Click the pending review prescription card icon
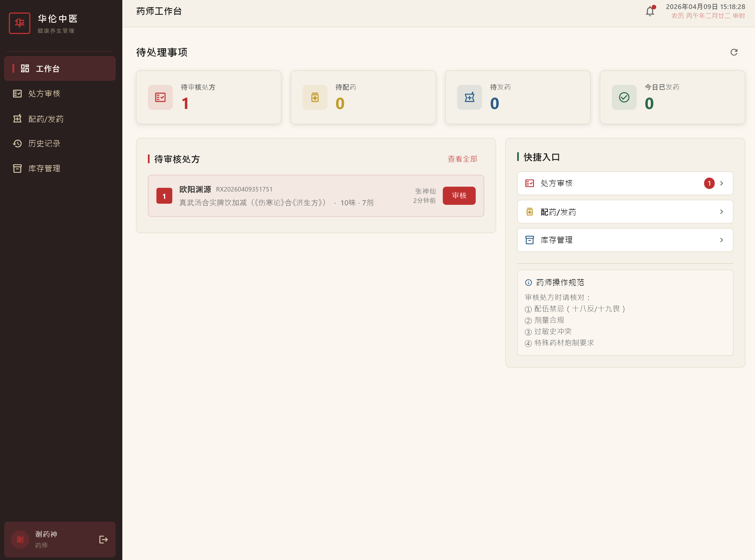 pos(160,97)
